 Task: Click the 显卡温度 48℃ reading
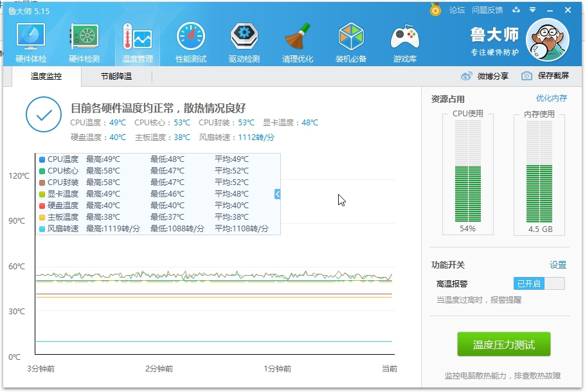310,122
